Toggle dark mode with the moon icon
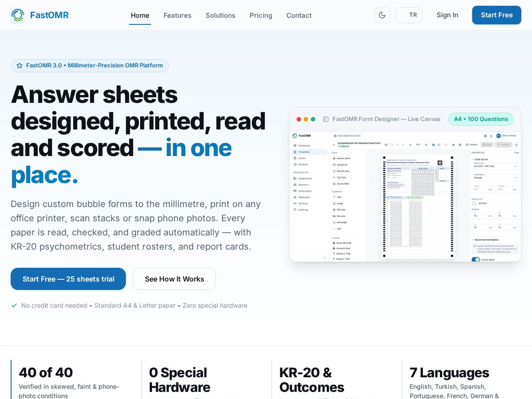This screenshot has height=399, width=532. click(382, 15)
